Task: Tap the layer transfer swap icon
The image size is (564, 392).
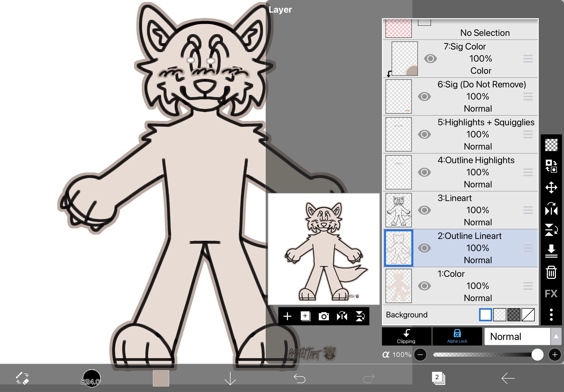Action: (x=551, y=166)
